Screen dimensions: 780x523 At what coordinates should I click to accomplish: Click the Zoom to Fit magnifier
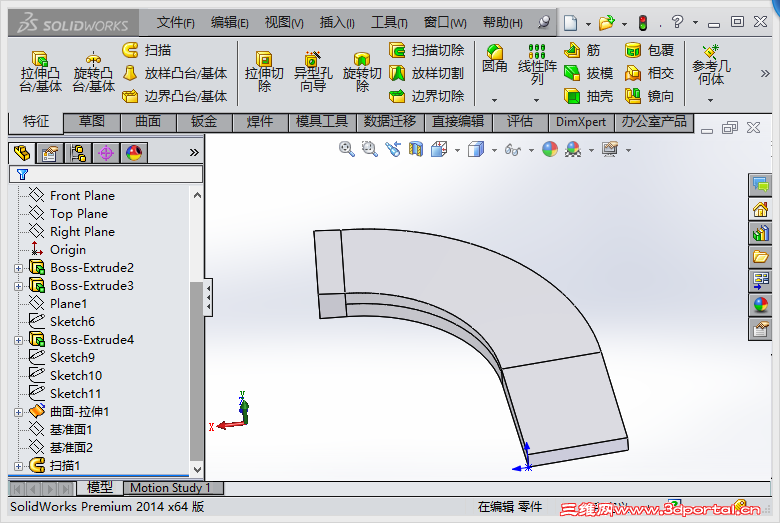[347, 149]
